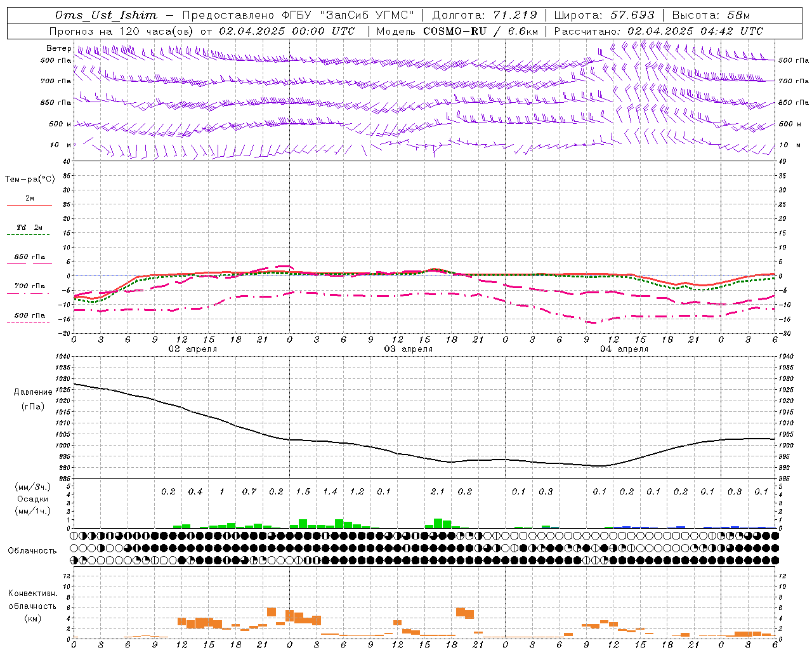
Task: Click the longitude value 71.219
Action: tap(514, 15)
